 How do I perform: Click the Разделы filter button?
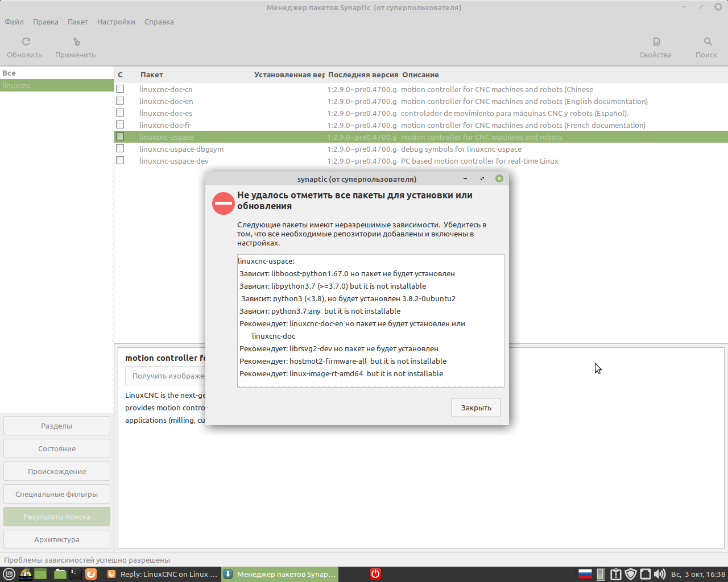click(57, 426)
